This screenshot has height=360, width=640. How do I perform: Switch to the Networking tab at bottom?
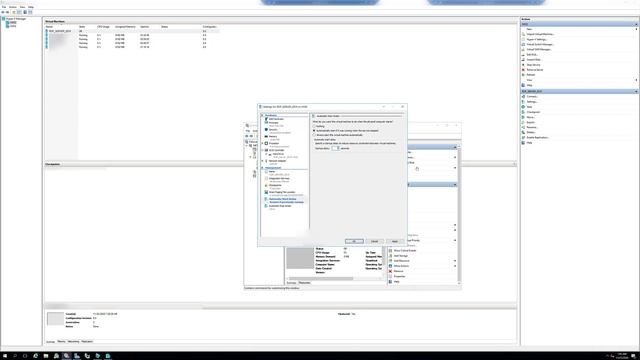pos(73,341)
